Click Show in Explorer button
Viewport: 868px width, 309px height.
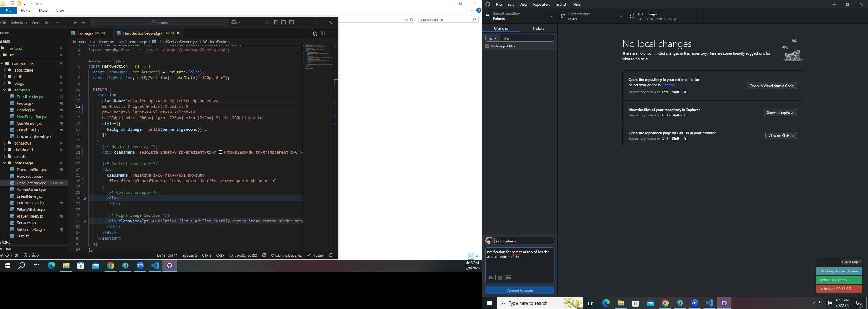click(x=780, y=112)
